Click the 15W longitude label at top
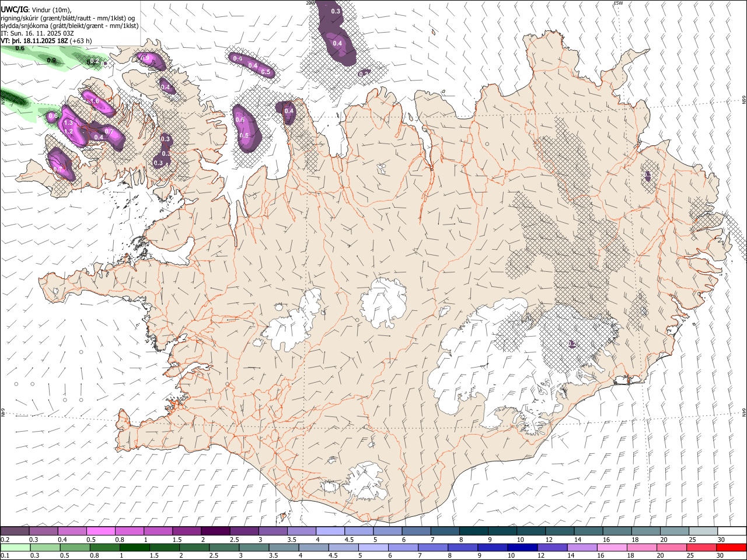This screenshot has width=747, height=560. pyautogui.click(x=619, y=3)
